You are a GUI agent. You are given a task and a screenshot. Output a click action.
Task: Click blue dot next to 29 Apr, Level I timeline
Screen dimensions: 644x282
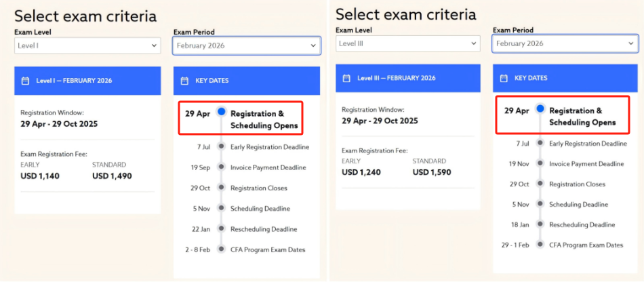[x=221, y=111]
